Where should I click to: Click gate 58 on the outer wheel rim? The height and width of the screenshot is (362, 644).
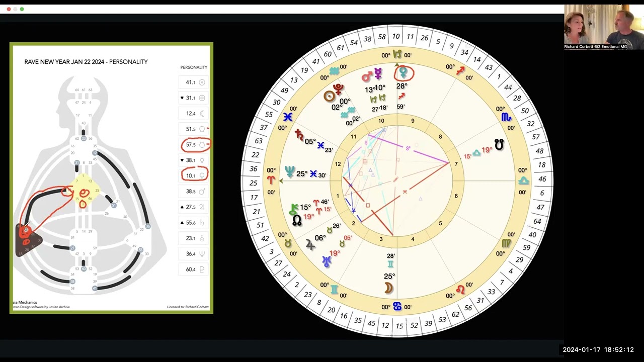[x=382, y=38]
